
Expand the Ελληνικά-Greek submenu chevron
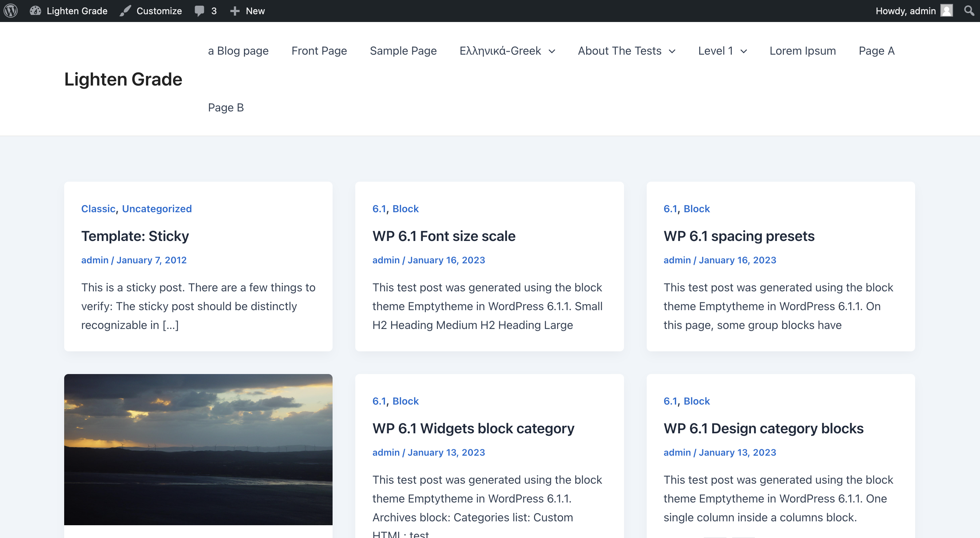click(552, 51)
